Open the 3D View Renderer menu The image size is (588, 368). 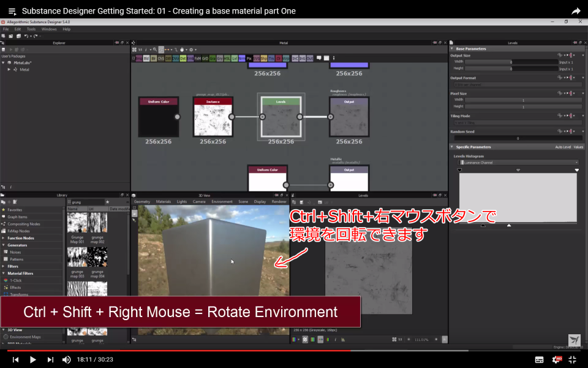pos(279,202)
